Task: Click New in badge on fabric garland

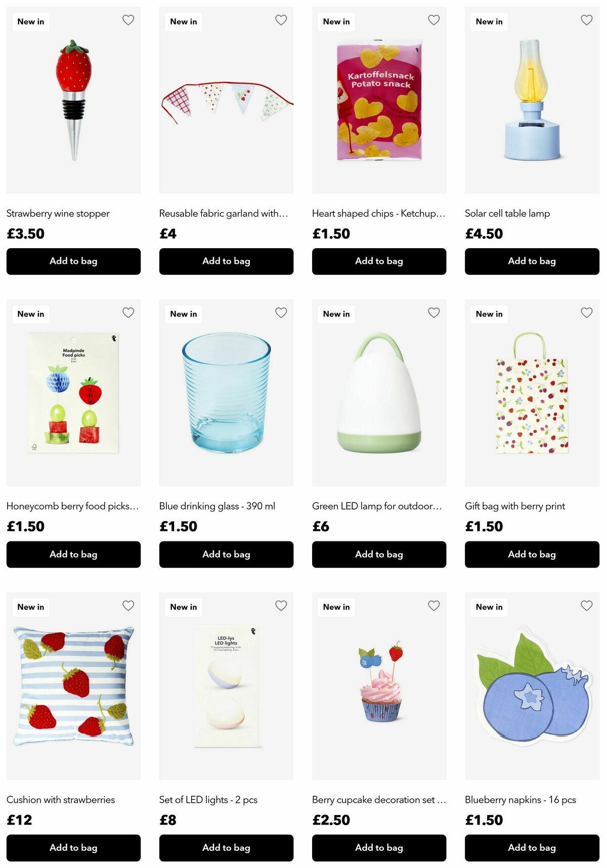Action: (x=184, y=22)
